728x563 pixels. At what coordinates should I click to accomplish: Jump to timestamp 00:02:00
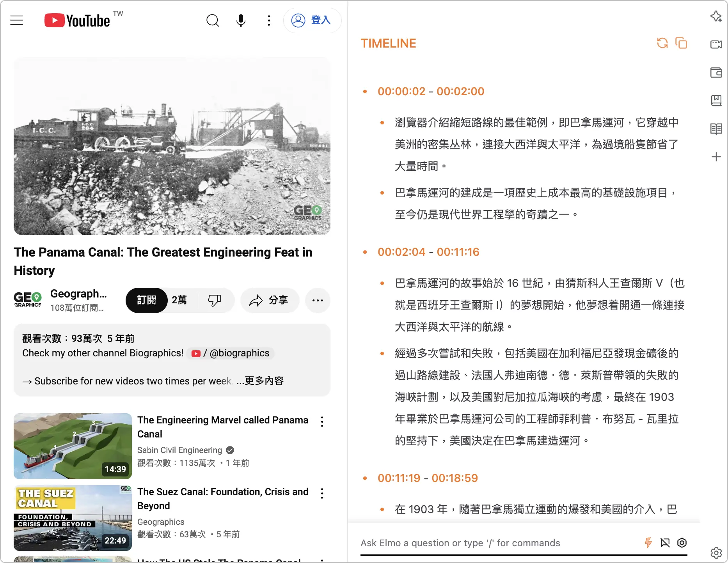(460, 91)
